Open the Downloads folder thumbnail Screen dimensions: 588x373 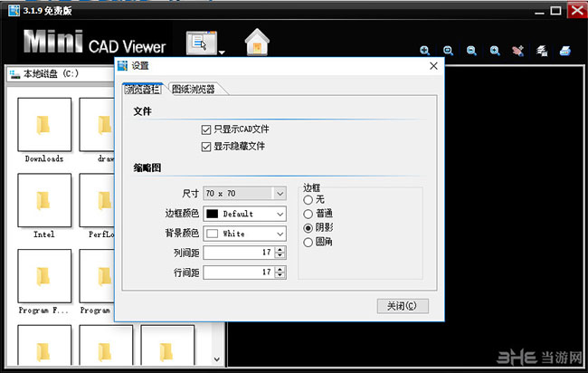point(44,125)
